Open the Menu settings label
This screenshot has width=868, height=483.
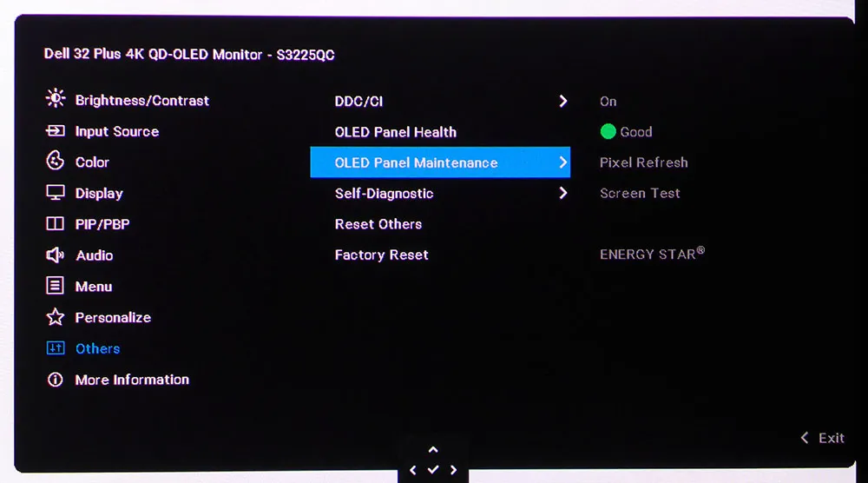pyautogui.click(x=94, y=287)
